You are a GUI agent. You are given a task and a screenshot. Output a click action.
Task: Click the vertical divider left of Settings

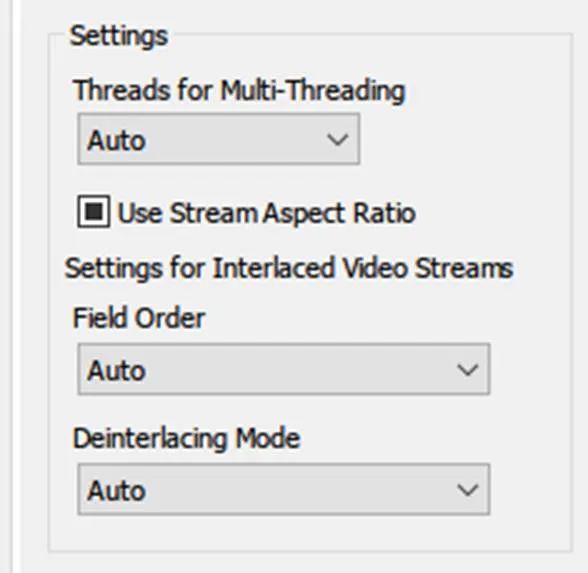(x=12, y=286)
